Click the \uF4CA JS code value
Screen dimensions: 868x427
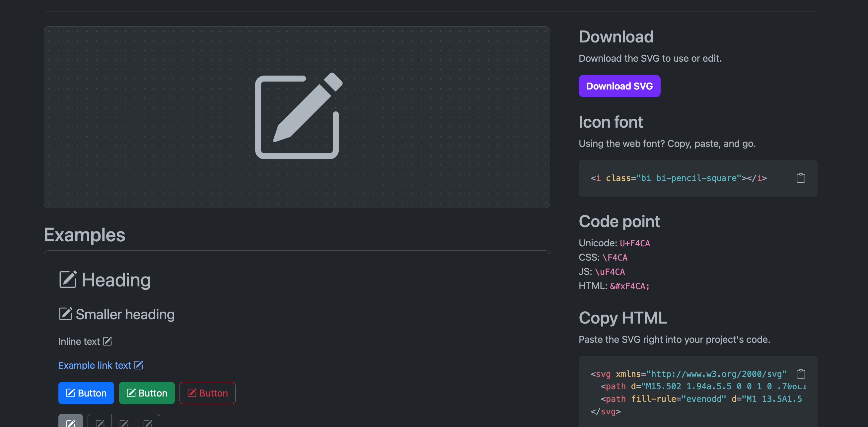click(x=610, y=272)
